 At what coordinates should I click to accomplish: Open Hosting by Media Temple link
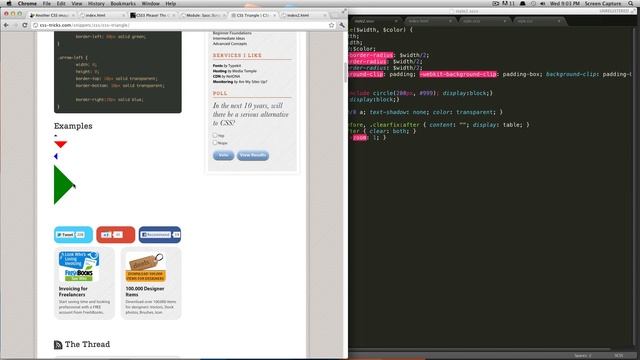click(x=234, y=71)
